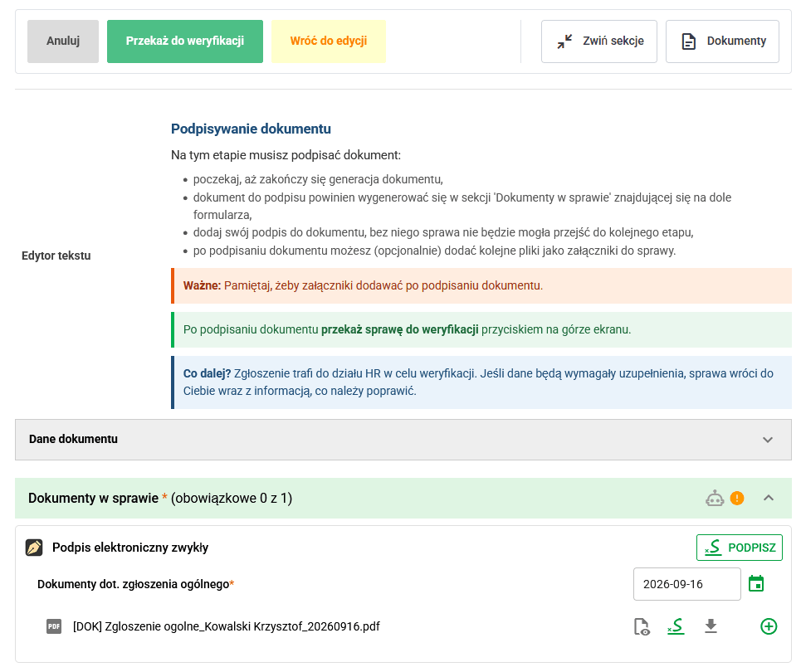The image size is (801, 672).
Task: Click the orange warning exclamation icon
Action: [737, 498]
